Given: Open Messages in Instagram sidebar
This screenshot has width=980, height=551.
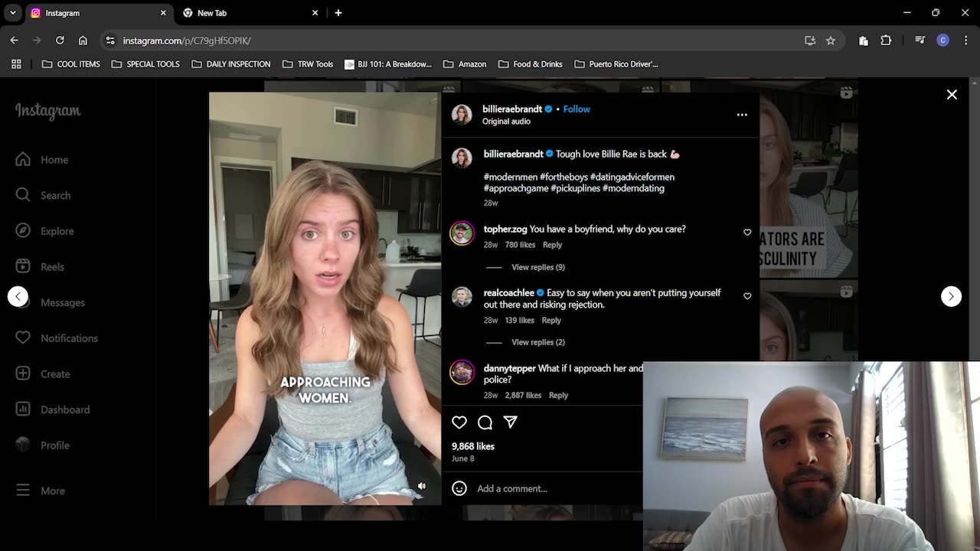Looking at the screenshot, I should 51,302.
